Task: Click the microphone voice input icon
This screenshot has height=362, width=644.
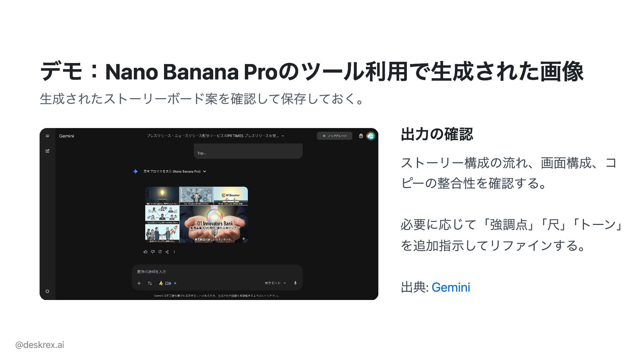Action: click(295, 283)
